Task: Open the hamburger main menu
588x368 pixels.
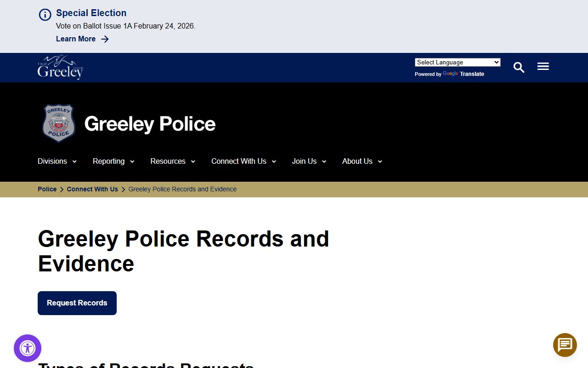Action: click(543, 67)
